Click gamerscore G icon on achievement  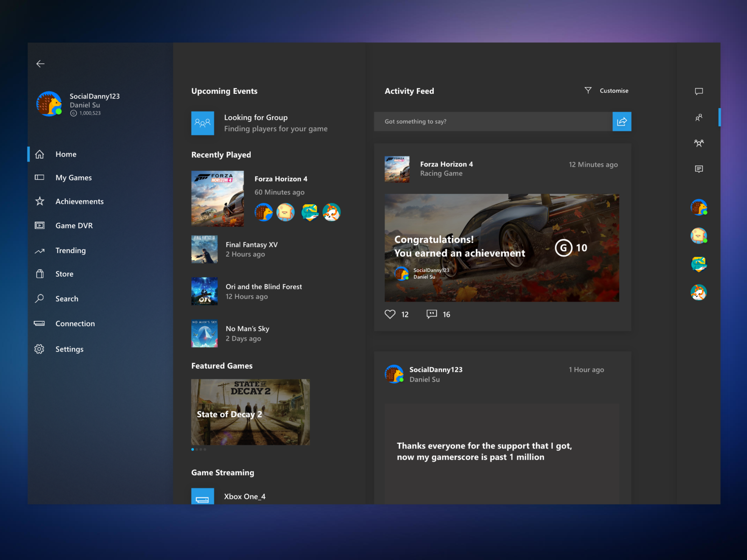tap(564, 247)
